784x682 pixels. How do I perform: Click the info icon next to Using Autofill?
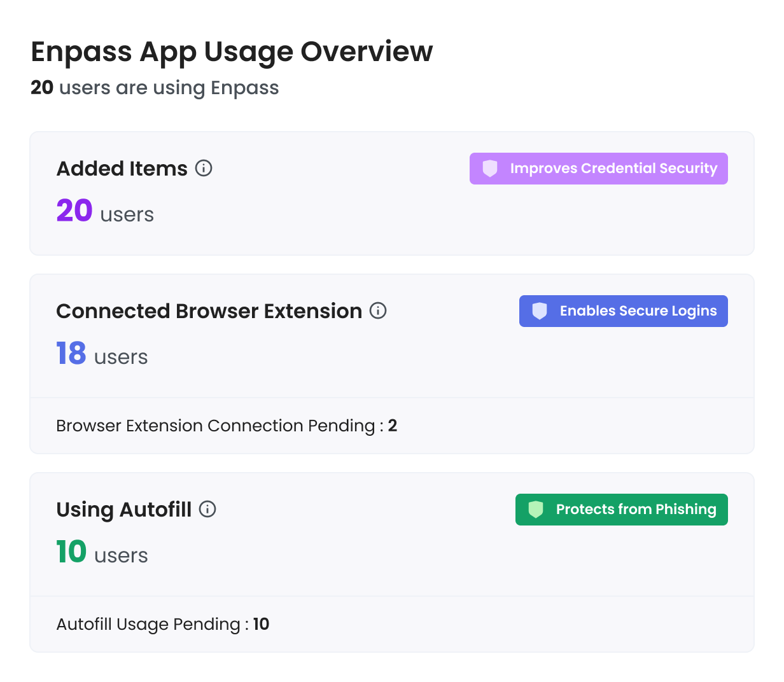[x=207, y=509]
